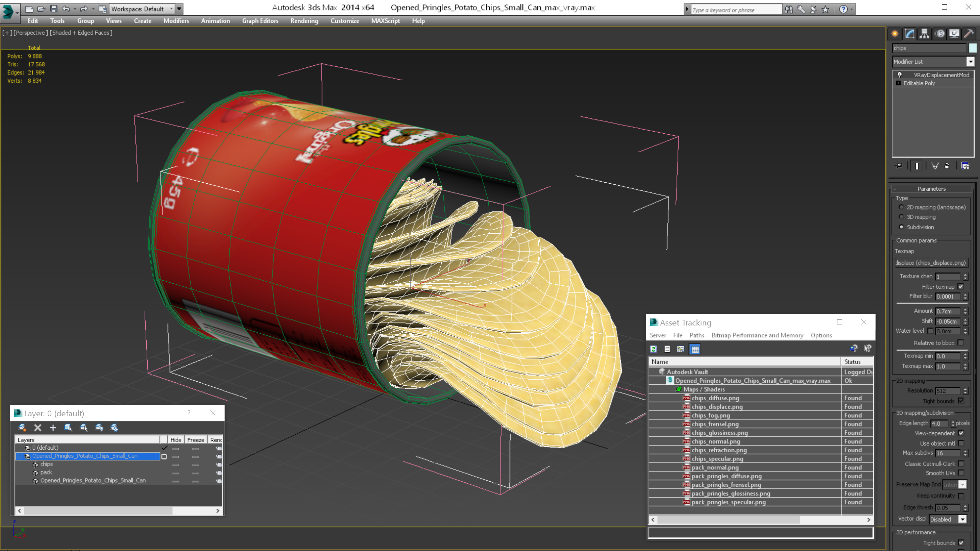Viewport: 980px width, 551px height.
Task: Open Bitmap Performance and Memory menu
Action: [757, 335]
